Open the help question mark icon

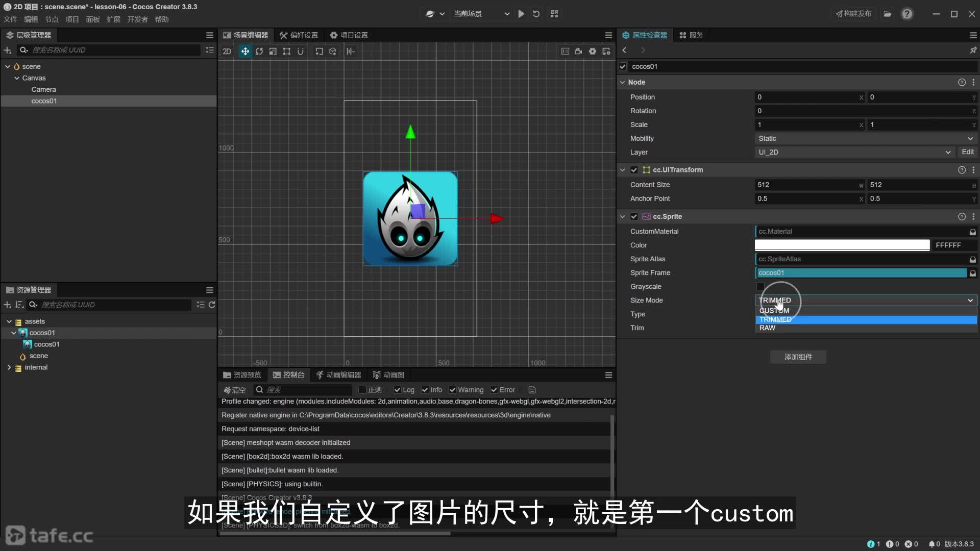point(907,14)
